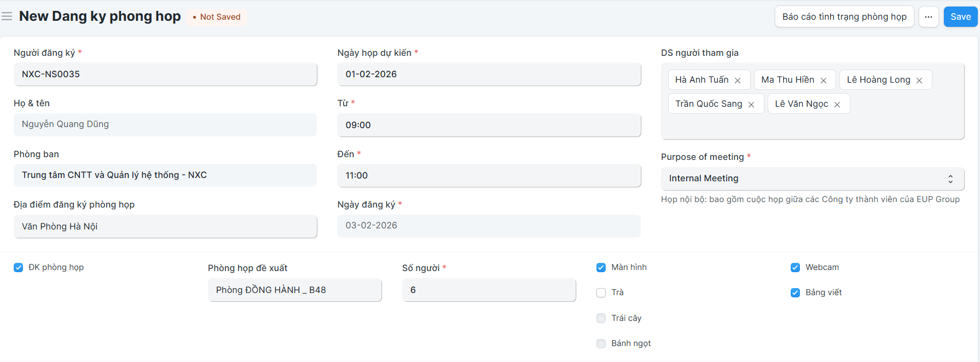The width and height of the screenshot is (980, 362).
Task: Remove Lê Hoàng Long participant tag
Action: click(919, 81)
